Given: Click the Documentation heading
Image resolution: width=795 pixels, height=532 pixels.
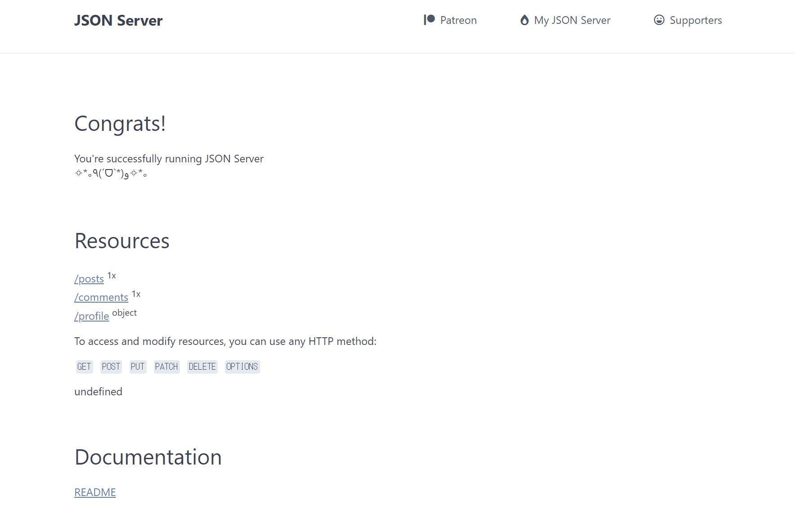Looking at the screenshot, I should (x=148, y=457).
